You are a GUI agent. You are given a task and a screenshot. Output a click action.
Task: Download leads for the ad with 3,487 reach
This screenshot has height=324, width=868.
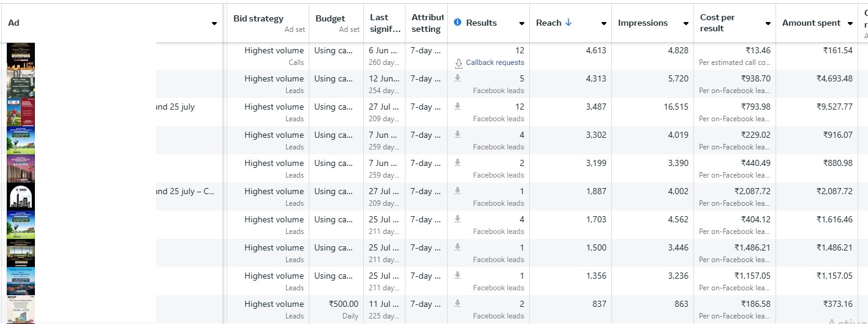457,107
